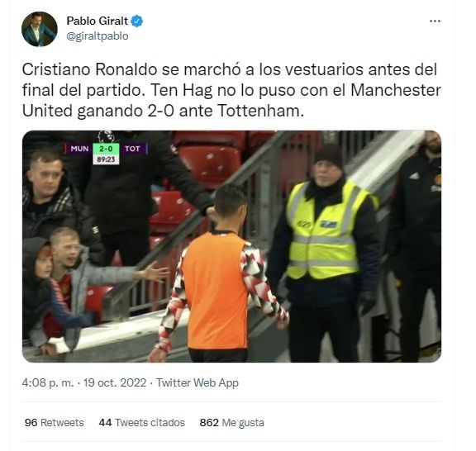View the 44 Tweets citados list

(x=142, y=422)
